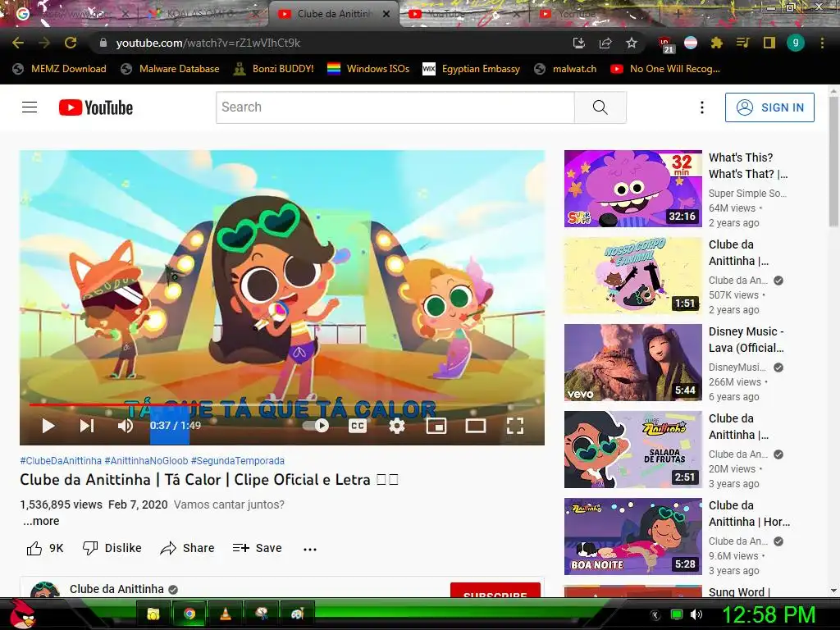Open the Boa Noite 5:28 video thumbnail
Viewport: 840px width, 630px height.
pyautogui.click(x=633, y=536)
